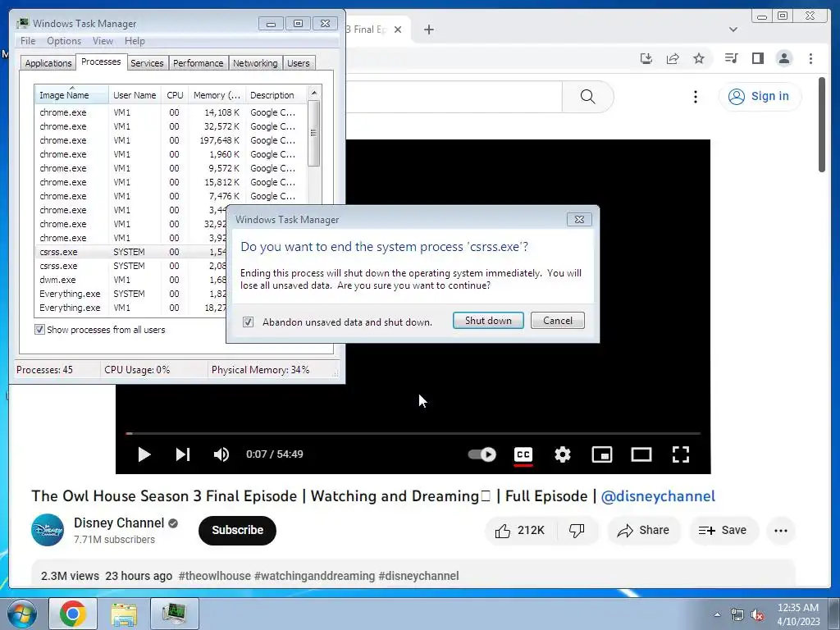Save the video to a playlist
This screenshot has height=630, width=840.
pos(724,531)
